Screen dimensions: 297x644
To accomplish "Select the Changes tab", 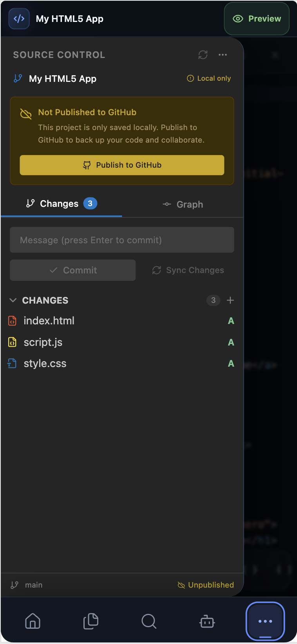I will (x=62, y=204).
